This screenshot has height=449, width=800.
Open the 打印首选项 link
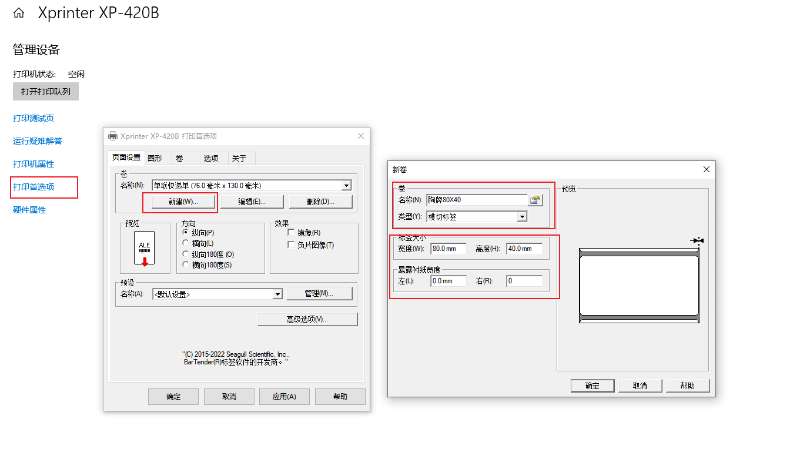click(34, 187)
